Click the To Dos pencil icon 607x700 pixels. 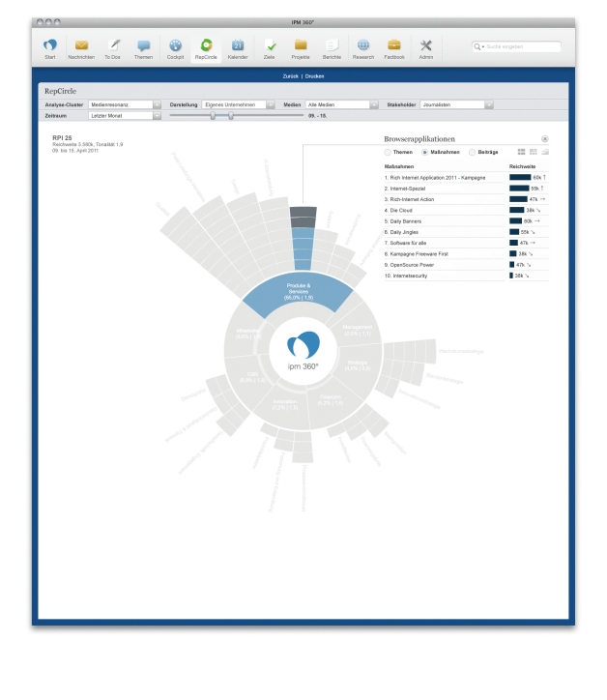[x=113, y=45]
